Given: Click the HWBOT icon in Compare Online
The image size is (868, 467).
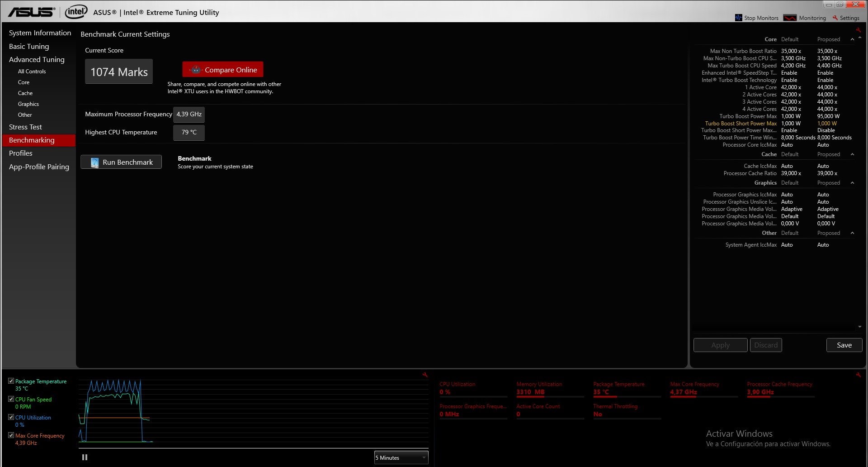Looking at the screenshot, I should click(196, 70).
